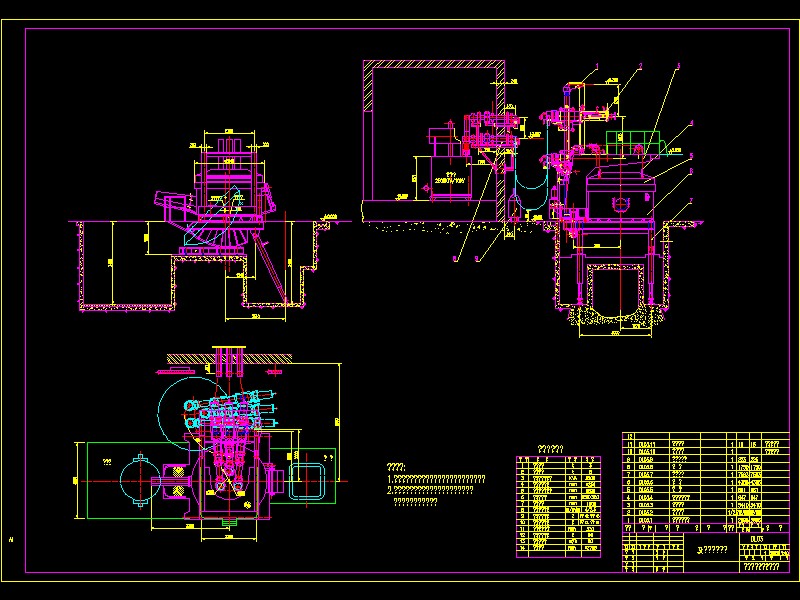Select note line beginning with '1.'

tap(437, 479)
